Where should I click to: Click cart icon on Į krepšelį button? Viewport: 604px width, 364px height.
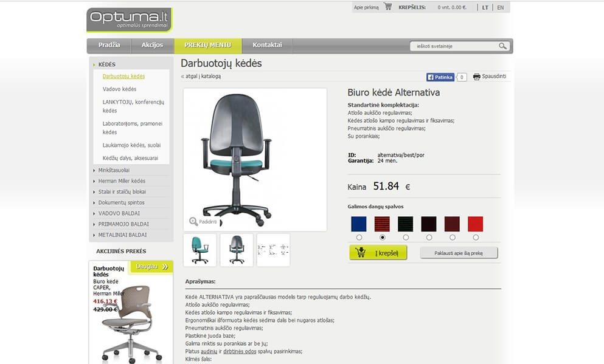tap(361, 252)
